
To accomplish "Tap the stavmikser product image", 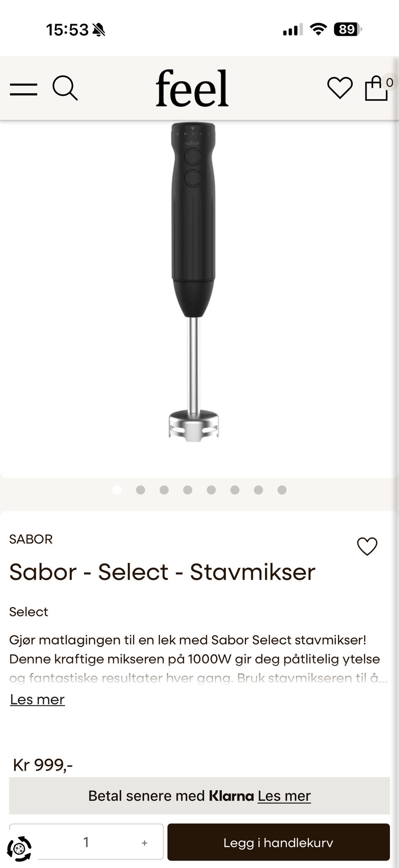I will tap(193, 283).
